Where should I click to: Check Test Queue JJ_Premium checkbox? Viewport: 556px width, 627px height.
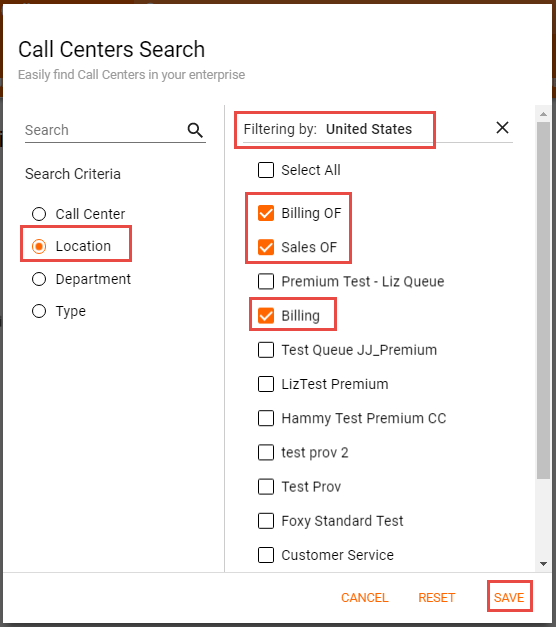[x=266, y=350]
